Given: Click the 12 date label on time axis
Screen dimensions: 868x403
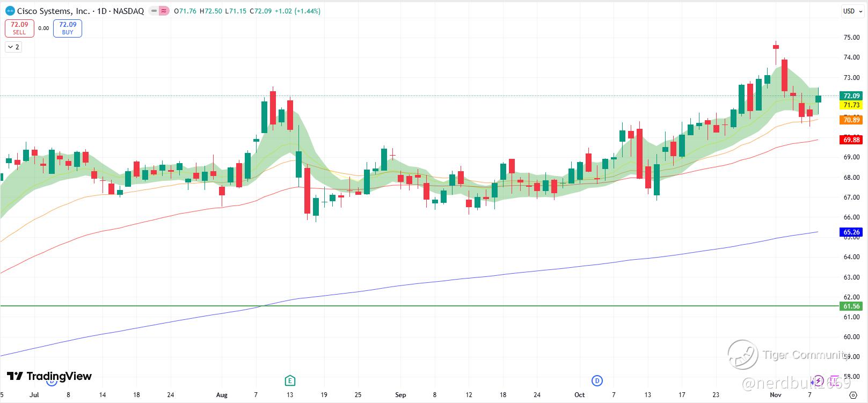Looking at the screenshot, I should tap(469, 395).
